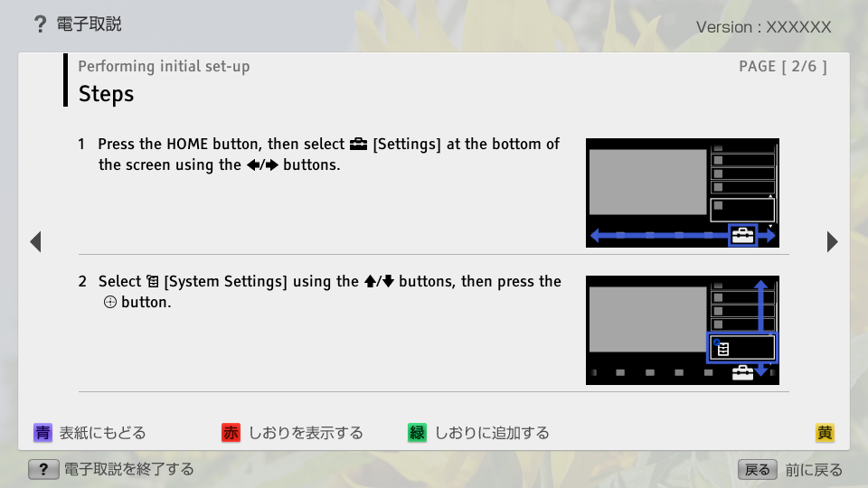Select 表紙にもどる to return to cover

[102, 433]
